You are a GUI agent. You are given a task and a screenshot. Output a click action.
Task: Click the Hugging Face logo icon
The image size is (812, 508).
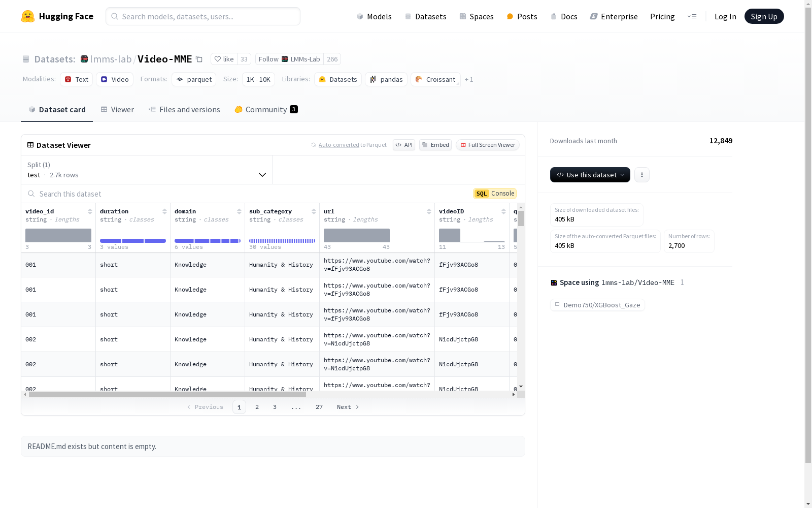pyautogui.click(x=28, y=16)
